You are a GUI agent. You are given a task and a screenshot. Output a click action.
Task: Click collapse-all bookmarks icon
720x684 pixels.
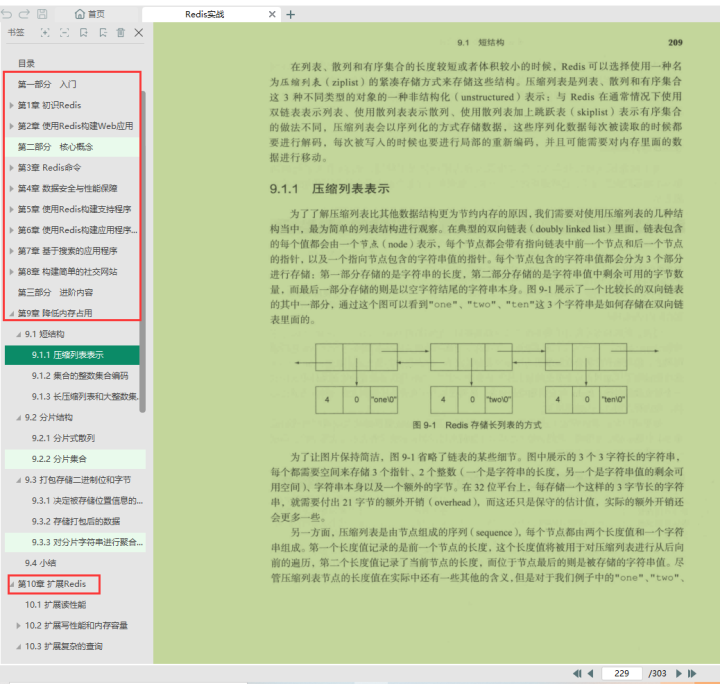coord(64,33)
